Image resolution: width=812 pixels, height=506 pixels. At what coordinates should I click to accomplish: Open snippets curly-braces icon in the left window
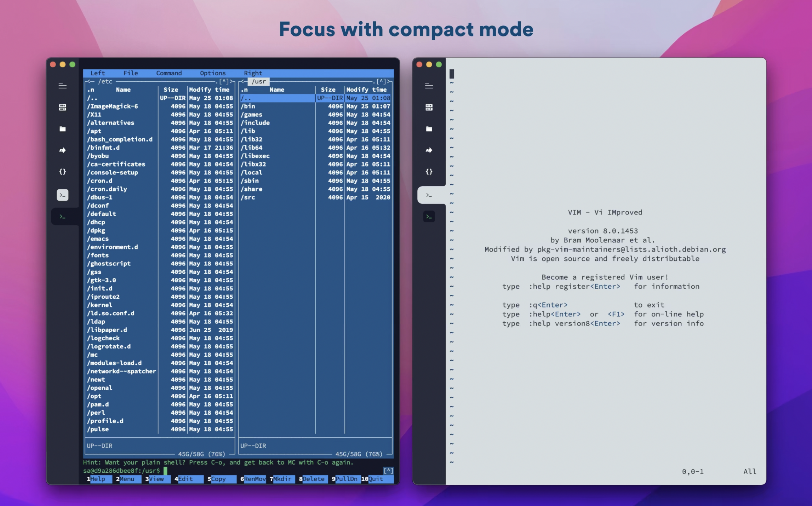coord(62,172)
